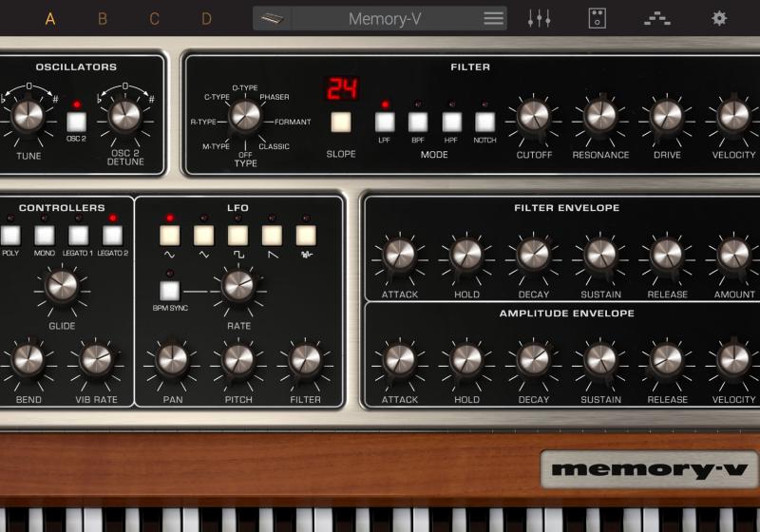The image size is (760, 532).
Task: Select NOTCH filter mode
Action: [485, 123]
